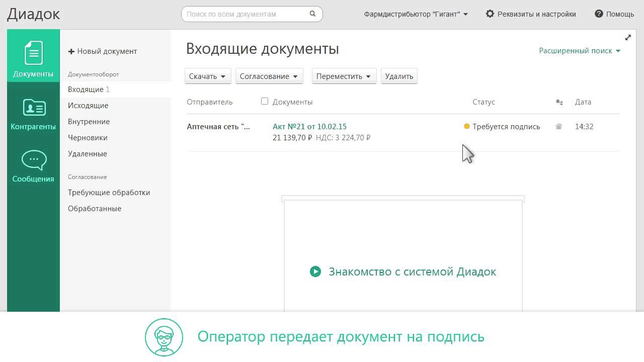Click the НДС: 3 224,70 ₽ text
644x362 pixels.
tap(343, 138)
